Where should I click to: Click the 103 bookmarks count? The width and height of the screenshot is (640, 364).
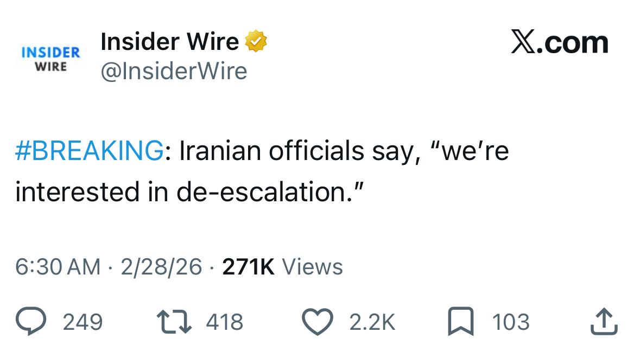click(510, 322)
